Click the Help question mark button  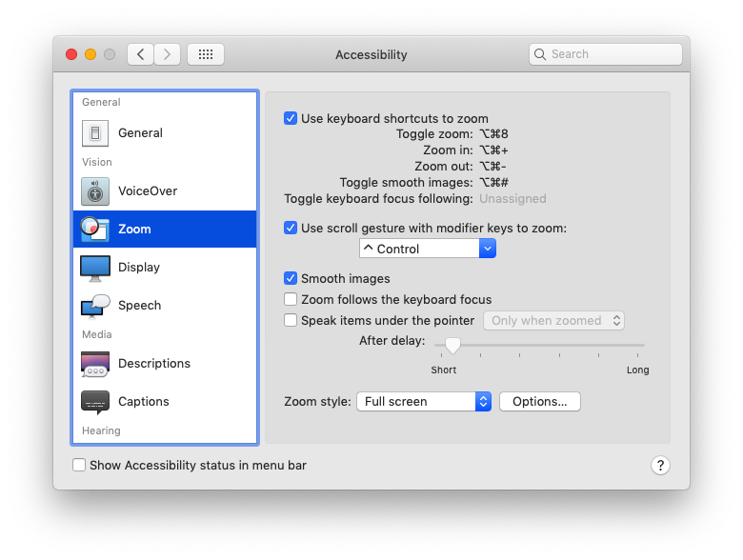(660, 465)
